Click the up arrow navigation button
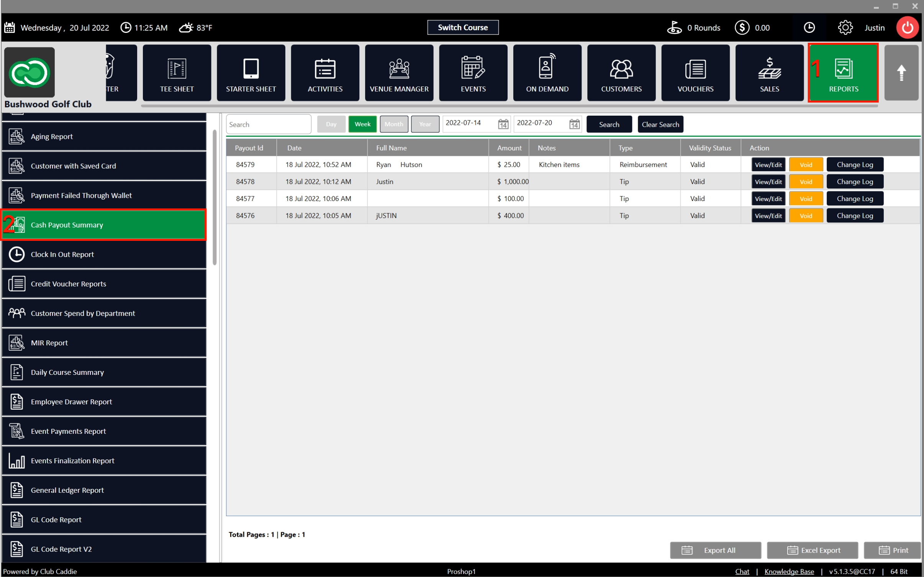The height and width of the screenshot is (577, 924). 901,73
